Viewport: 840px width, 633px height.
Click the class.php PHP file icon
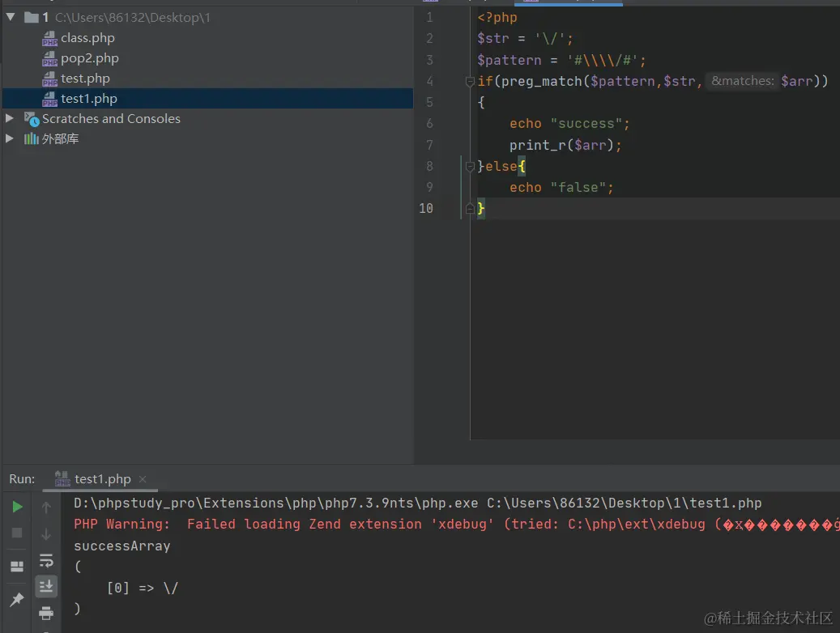click(50, 39)
